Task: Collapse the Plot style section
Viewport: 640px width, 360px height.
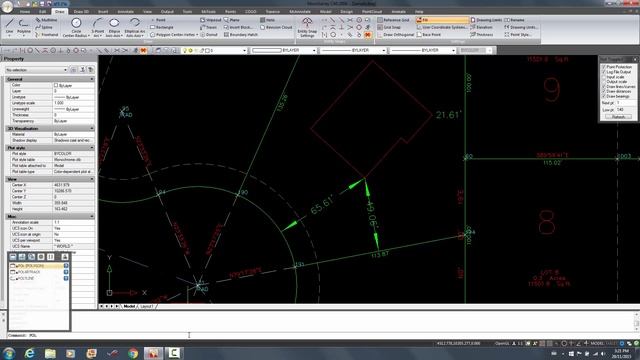Action: (92, 147)
